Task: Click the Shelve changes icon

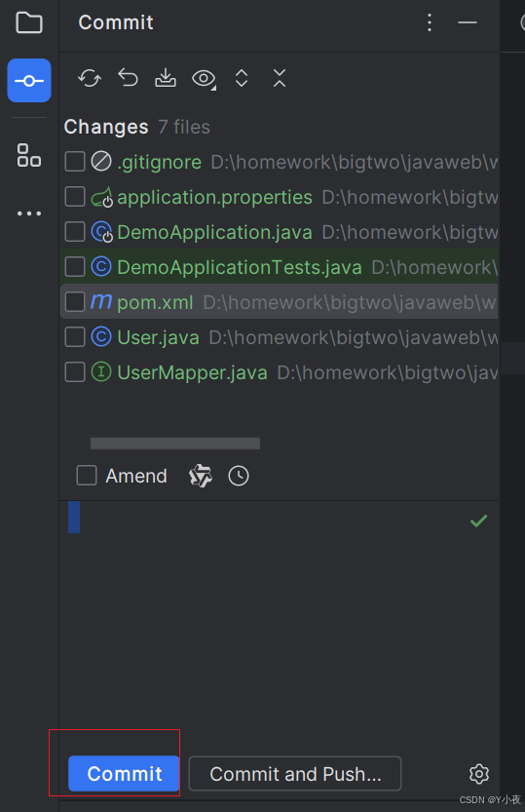Action: (166, 78)
